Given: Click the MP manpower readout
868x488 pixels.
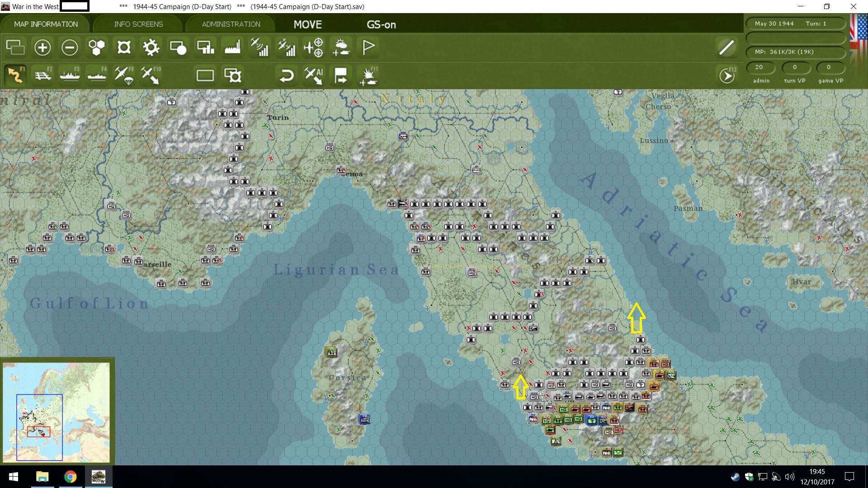Looking at the screenshot, I should coord(795,52).
